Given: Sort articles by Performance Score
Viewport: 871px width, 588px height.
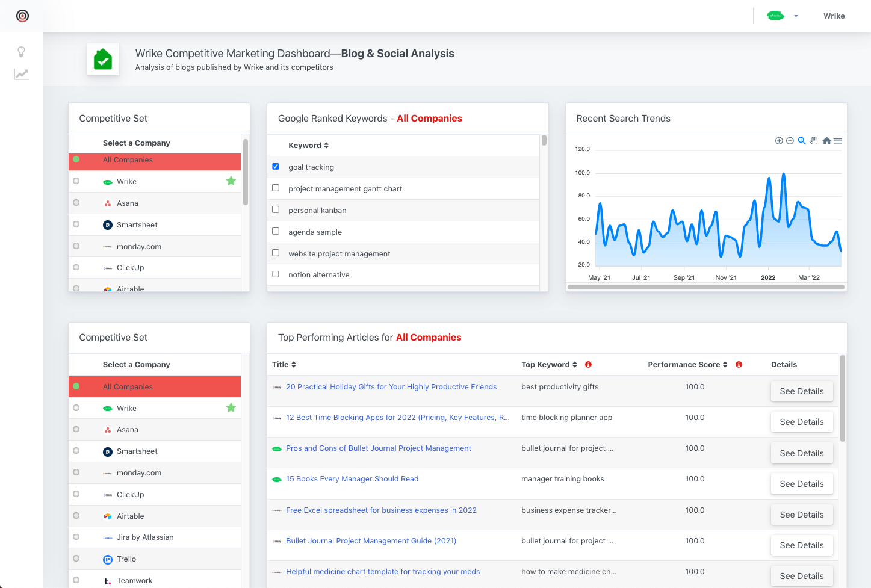Looking at the screenshot, I should pyautogui.click(x=687, y=365).
